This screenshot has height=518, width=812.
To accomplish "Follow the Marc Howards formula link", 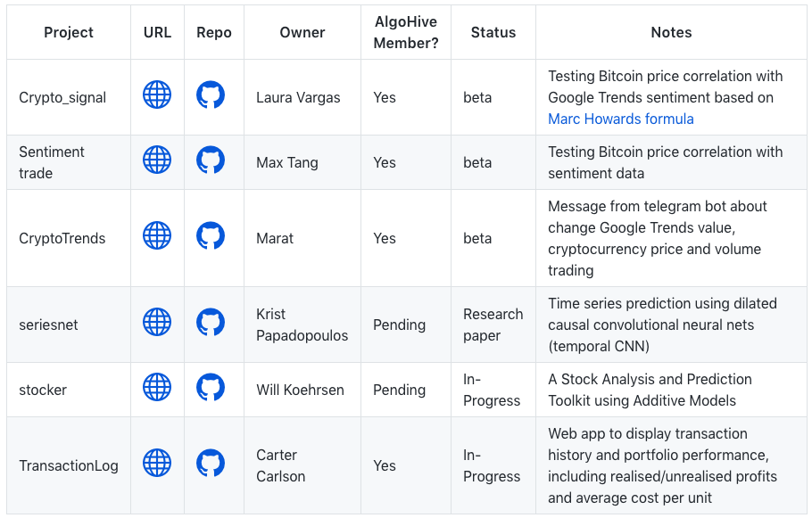I will click(620, 119).
